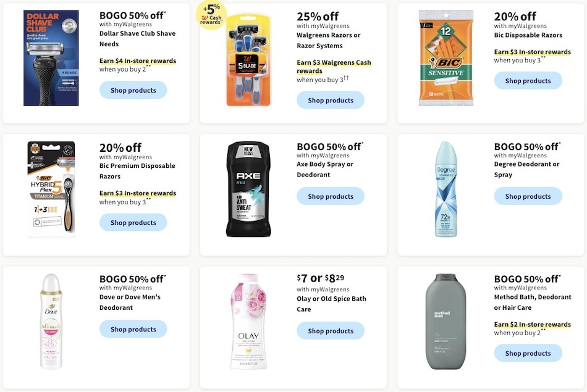Viewport: 587px width, 392px height.
Task: Shop products for Method Bath, Deodorant or Hair Care
Action: [x=528, y=353]
